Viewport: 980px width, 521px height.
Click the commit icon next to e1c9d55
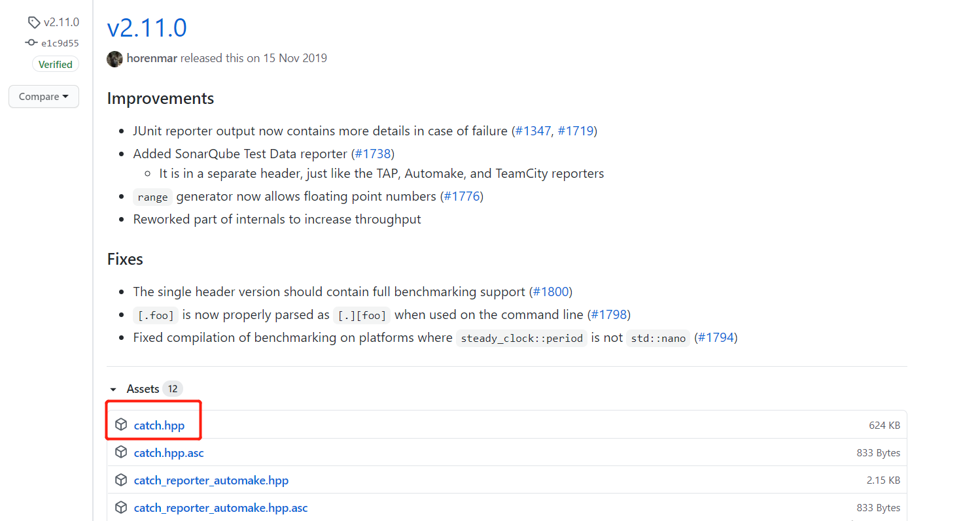(x=31, y=43)
